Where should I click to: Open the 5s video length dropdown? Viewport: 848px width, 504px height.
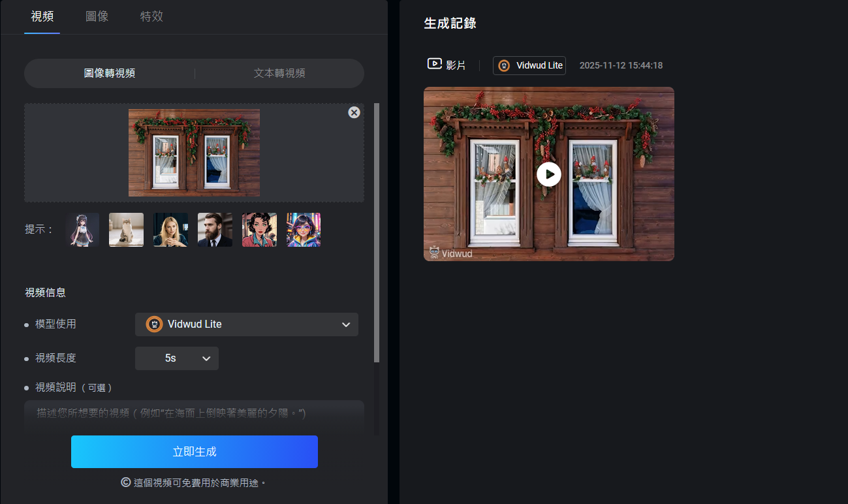(x=176, y=358)
